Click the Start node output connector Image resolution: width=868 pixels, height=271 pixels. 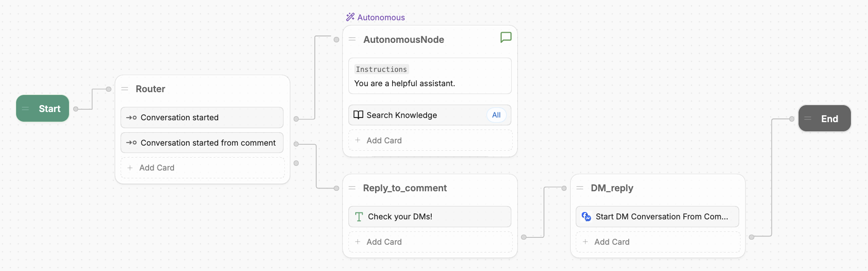point(76,109)
